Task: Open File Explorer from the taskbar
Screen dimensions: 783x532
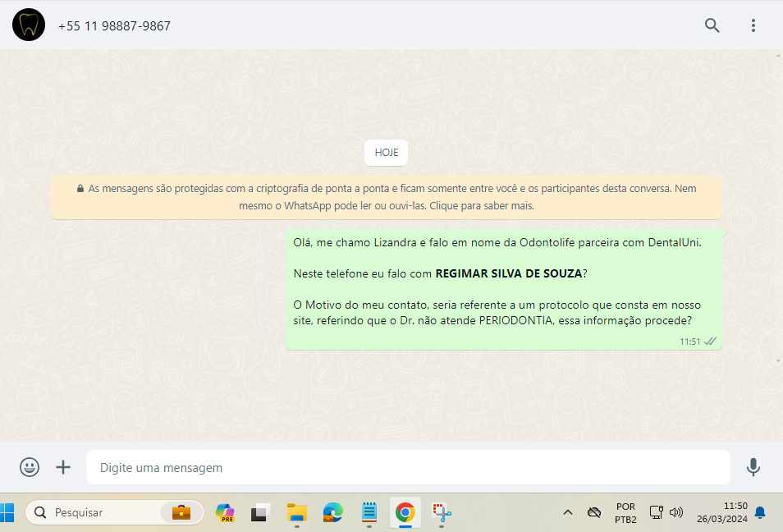Action: (296, 512)
